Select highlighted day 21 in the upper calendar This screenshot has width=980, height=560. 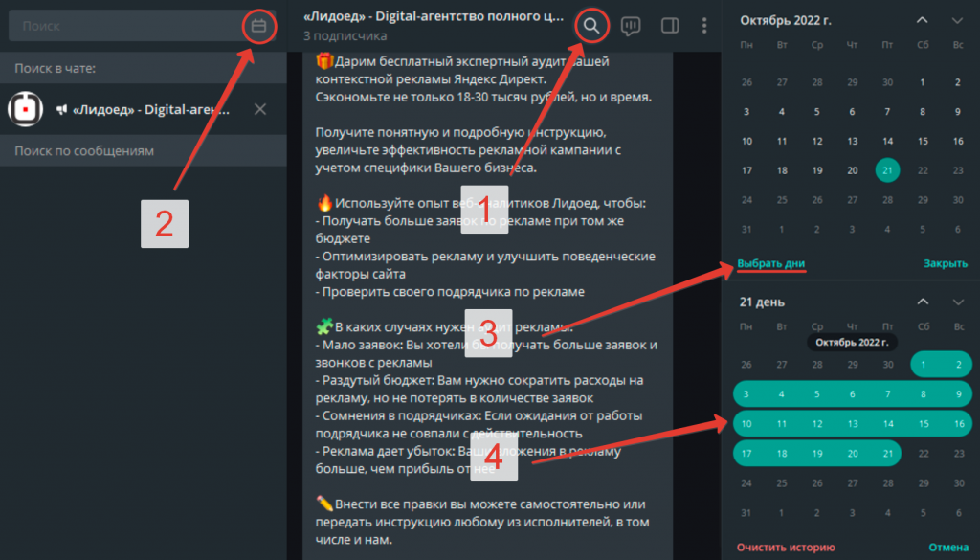(x=887, y=170)
